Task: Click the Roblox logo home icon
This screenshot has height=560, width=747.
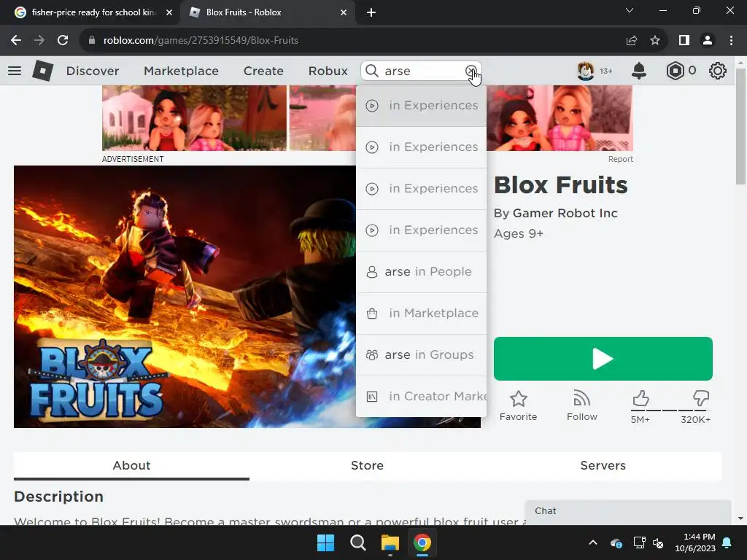Action: (42, 71)
